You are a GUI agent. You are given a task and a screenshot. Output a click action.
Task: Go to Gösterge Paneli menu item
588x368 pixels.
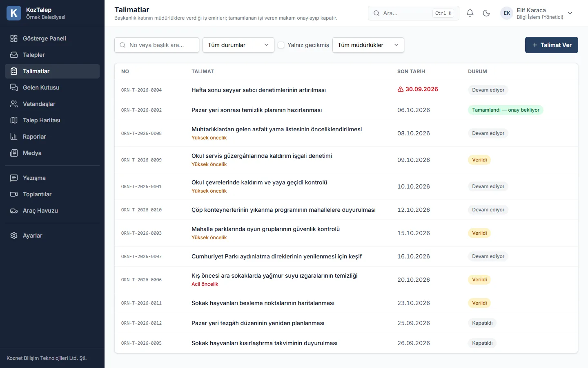point(52,38)
